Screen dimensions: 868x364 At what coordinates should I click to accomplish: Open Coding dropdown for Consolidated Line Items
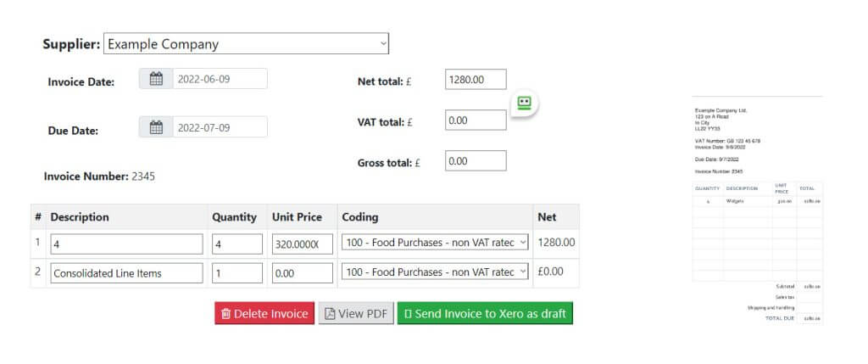[x=435, y=272]
